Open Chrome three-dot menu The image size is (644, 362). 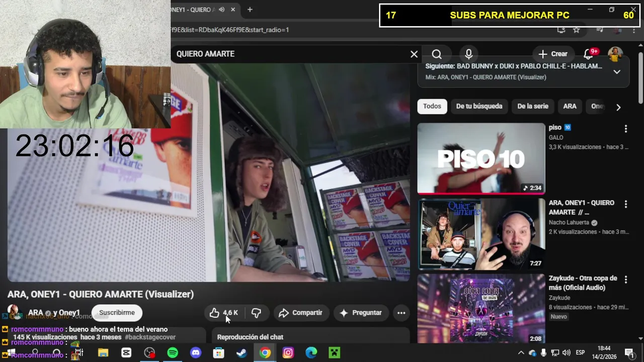click(x=633, y=30)
